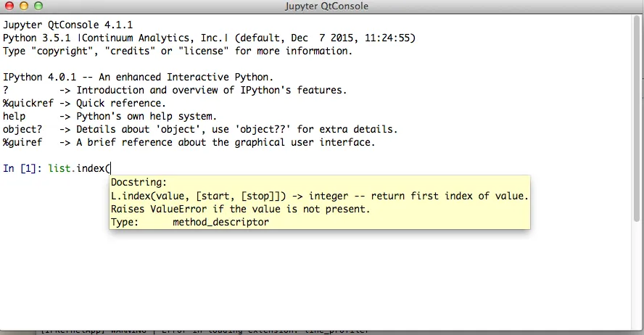
Task: Maximize the window using the green button
Action: tap(38, 6)
